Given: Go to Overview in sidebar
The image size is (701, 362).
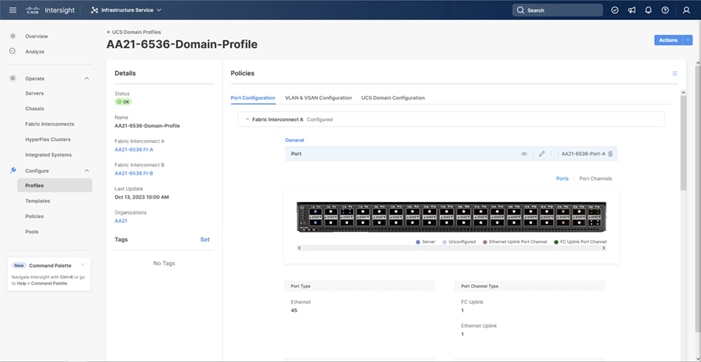Looking at the screenshot, I should tap(36, 36).
